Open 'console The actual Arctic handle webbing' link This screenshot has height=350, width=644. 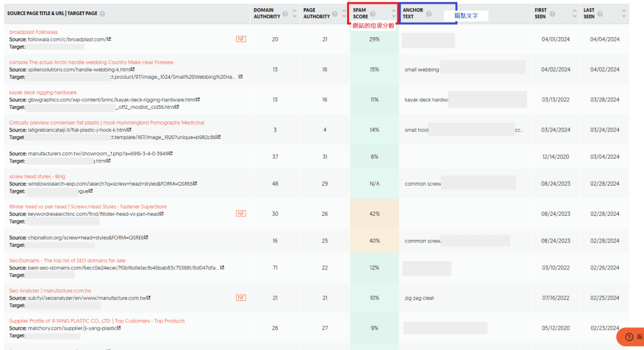[91, 62]
